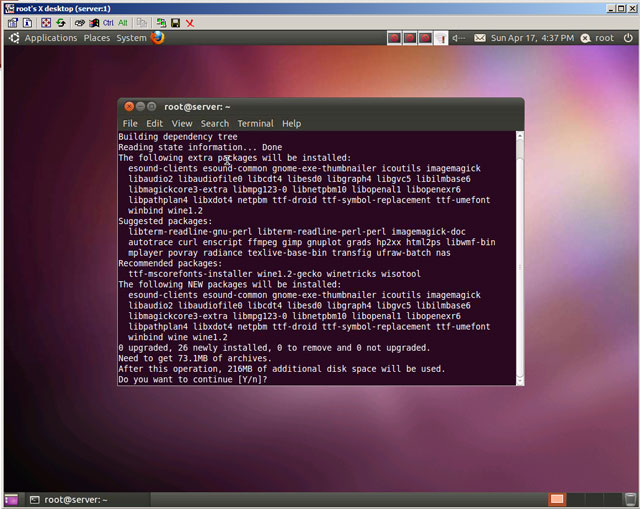Screen dimensions: 640x509
Task: Open the Applications menu
Action: [51, 38]
